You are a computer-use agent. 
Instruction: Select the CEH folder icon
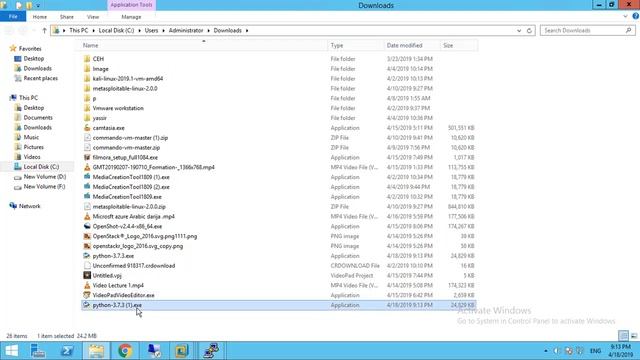click(x=87, y=59)
